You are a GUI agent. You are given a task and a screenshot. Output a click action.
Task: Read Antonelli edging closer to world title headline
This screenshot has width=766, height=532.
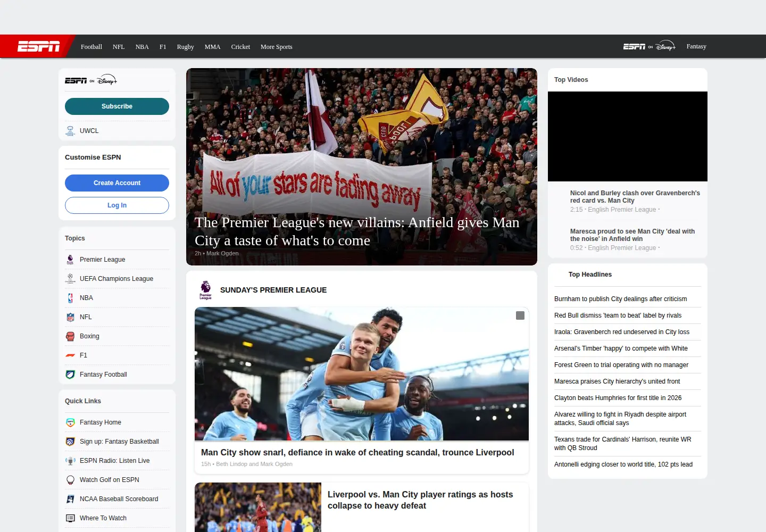[x=623, y=464]
